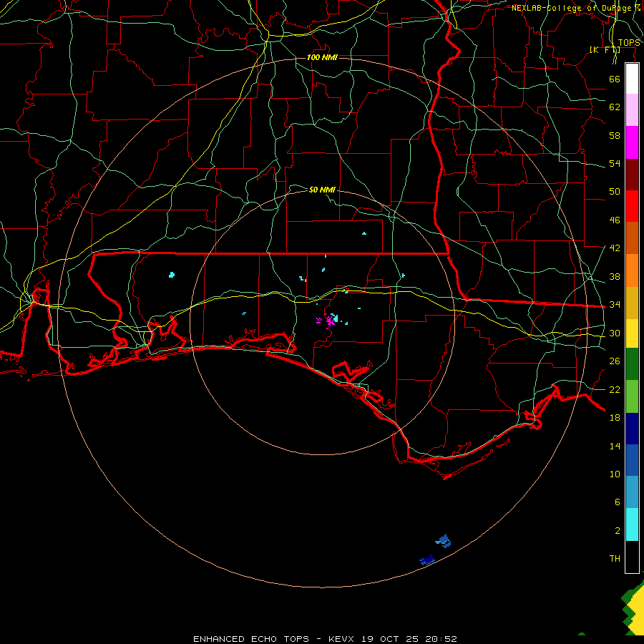This screenshot has height=644, width=644.
Task: Click the "6" legend value
Action: point(617,502)
